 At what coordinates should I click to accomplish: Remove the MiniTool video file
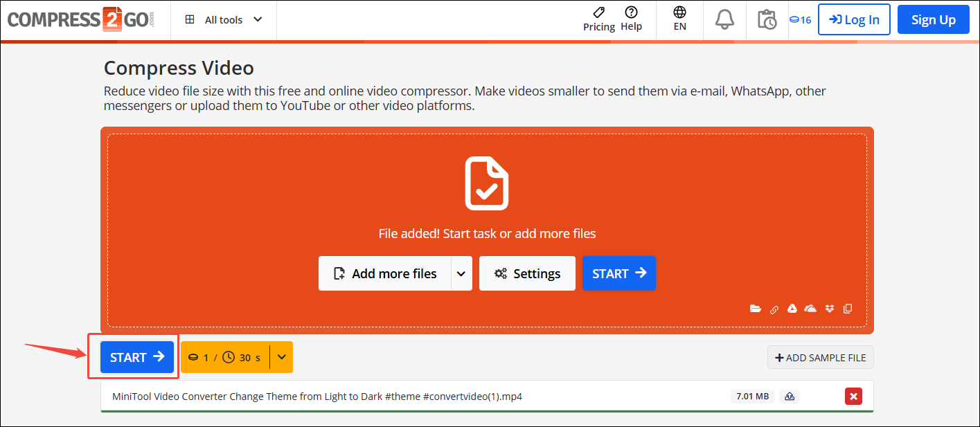[853, 396]
